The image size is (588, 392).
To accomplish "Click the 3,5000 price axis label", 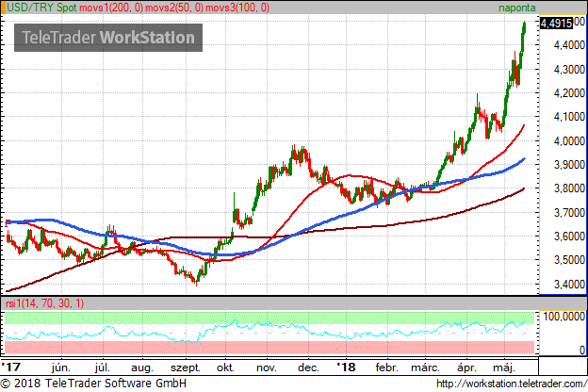I will (569, 260).
